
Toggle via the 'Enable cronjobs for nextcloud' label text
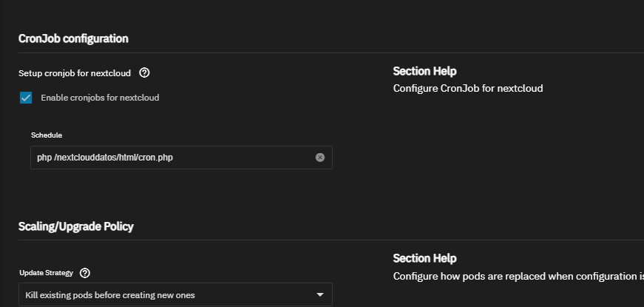100,98
